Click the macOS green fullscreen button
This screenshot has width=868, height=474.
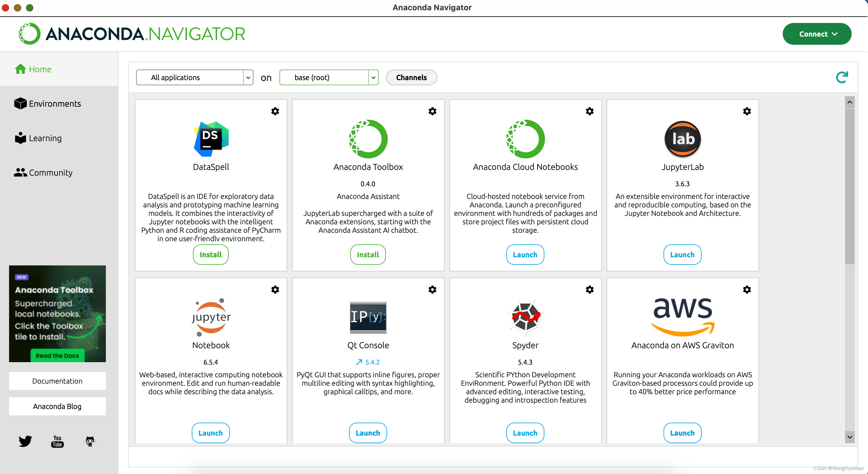(30, 8)
